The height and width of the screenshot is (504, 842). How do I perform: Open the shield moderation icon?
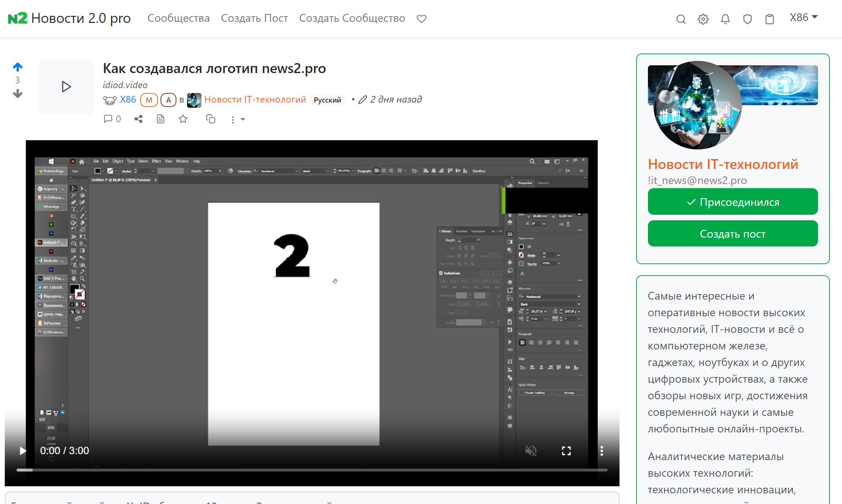[747, 19]
